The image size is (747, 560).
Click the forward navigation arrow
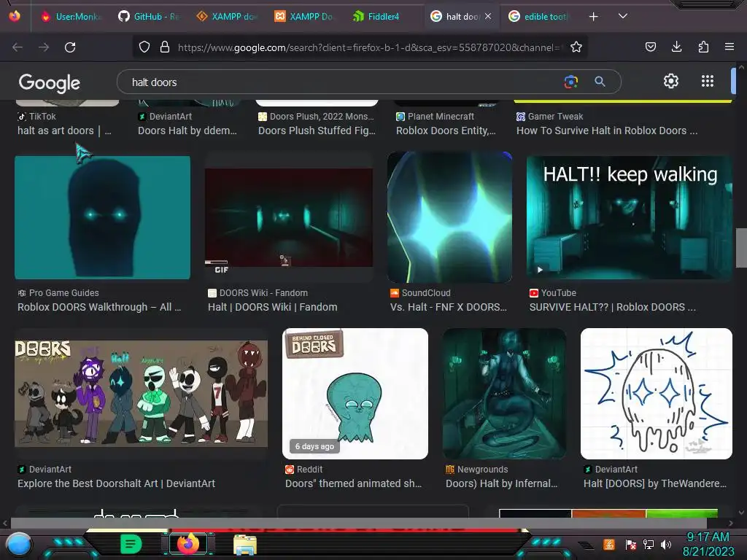tap(44, 47)
